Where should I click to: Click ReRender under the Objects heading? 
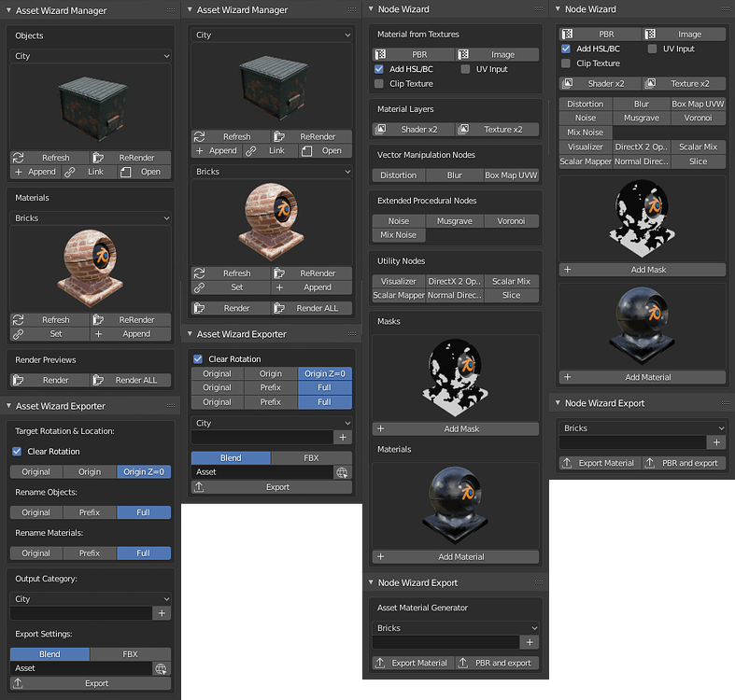pyautogui.click(x=131, y=158)
